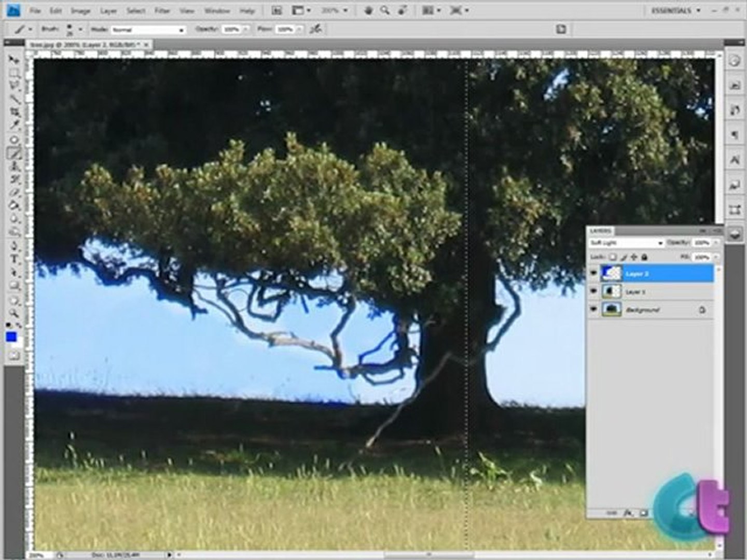747x560 pixels.
Task: Select the Rectangle shape tool
Action: click(14, 286)
